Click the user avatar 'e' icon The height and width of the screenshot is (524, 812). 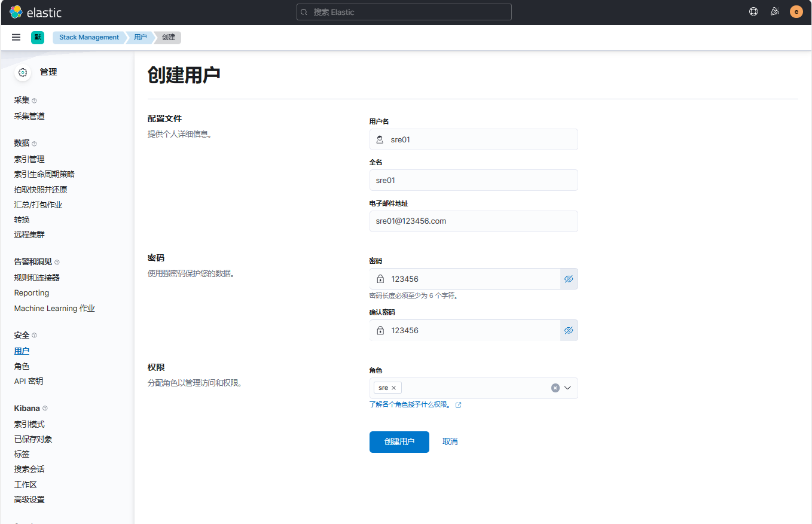(796, 12)
